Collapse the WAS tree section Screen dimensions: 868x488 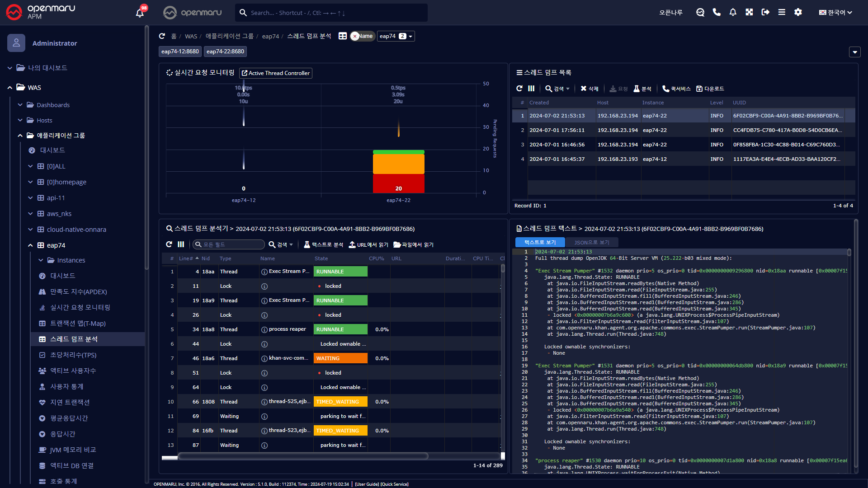point(10,88)
